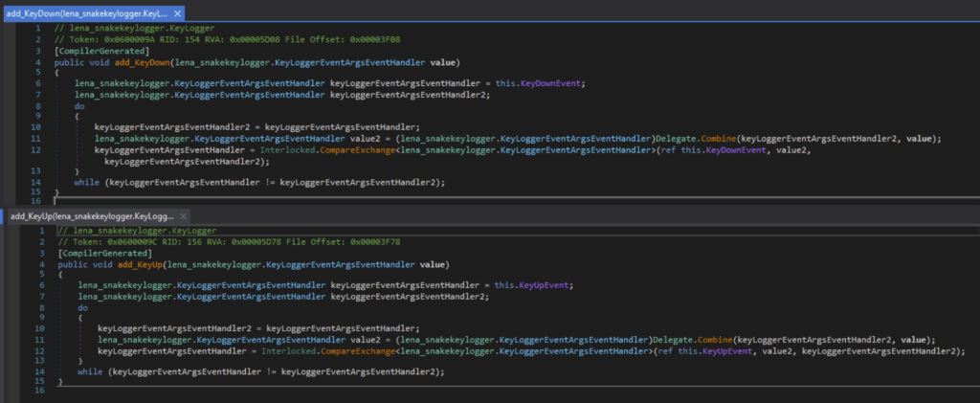The height and width of the screenshot is (403, 980).
Task: Click the 'while' keyword in the add_KeyDown pane
Action: pyautogui.click(x=87, y=182)
